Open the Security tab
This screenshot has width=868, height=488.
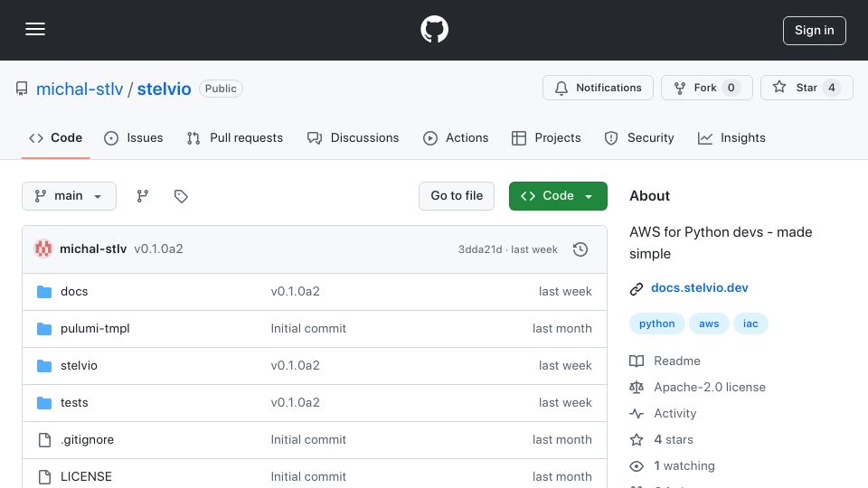pyautogui.click(x=639, y=137)
